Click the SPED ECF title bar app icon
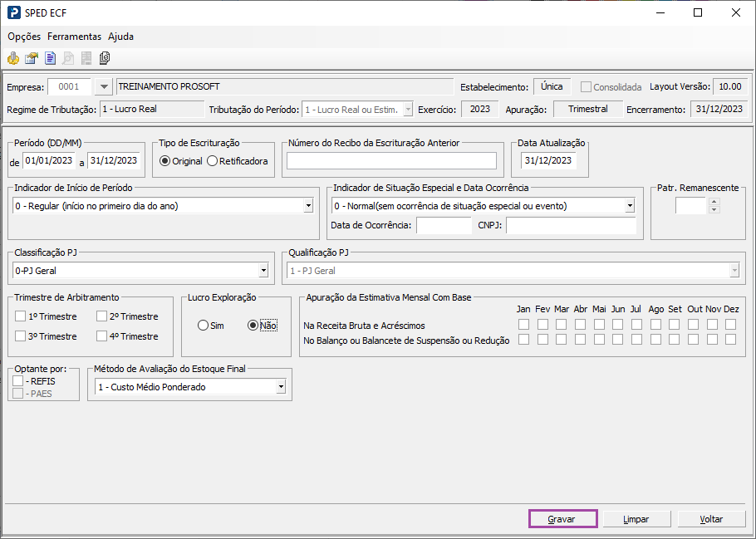Image resolution: width=756 pixels, height=539 pixels. click(14, 12)
